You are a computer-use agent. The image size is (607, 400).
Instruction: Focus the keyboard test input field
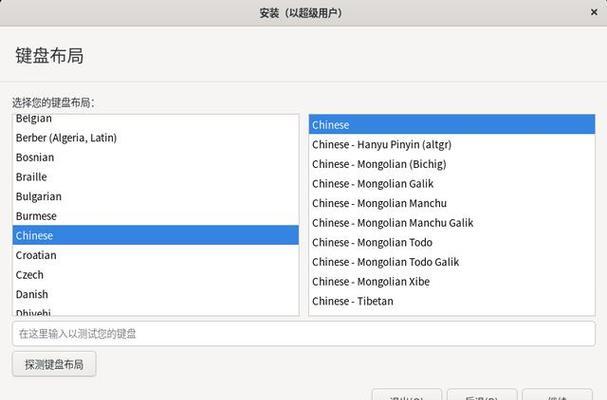[x=304, y=334]
